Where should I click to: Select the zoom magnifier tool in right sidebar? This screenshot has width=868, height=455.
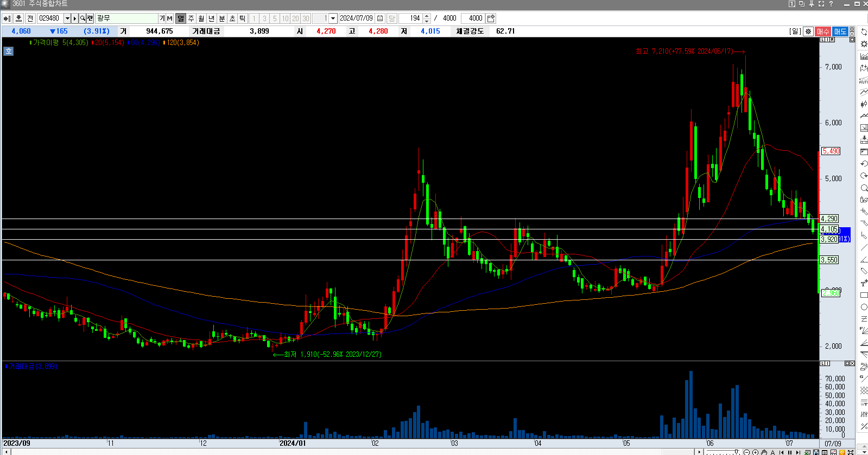tap(864, 188)
